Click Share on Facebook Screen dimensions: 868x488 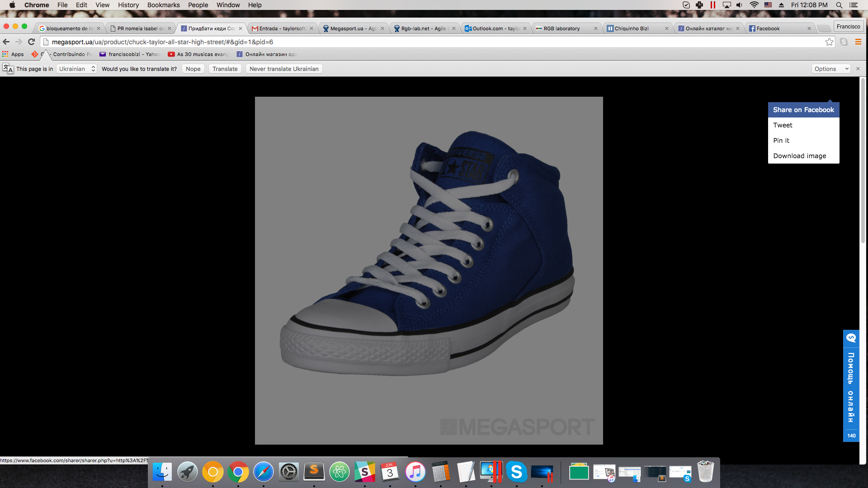coord(803,110)
